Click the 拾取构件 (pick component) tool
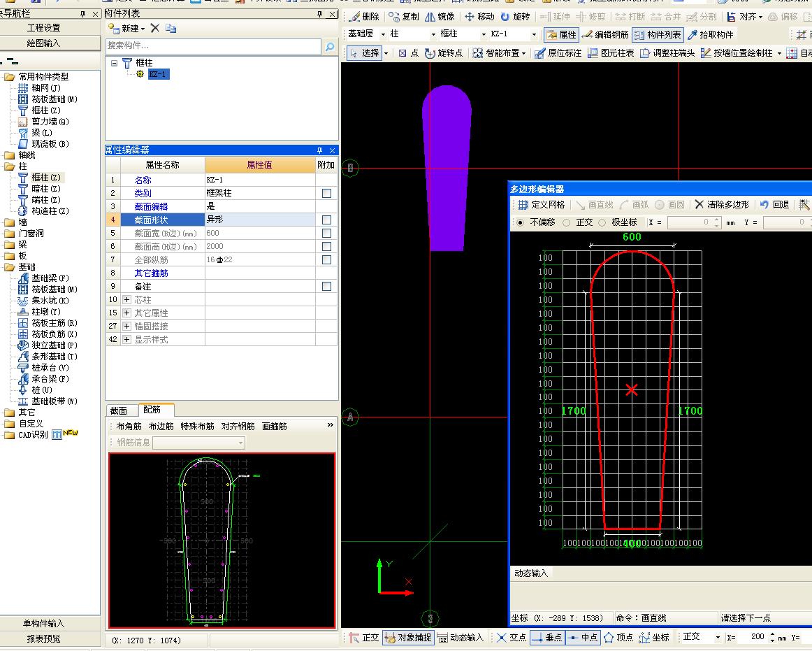 pos(711,35)
